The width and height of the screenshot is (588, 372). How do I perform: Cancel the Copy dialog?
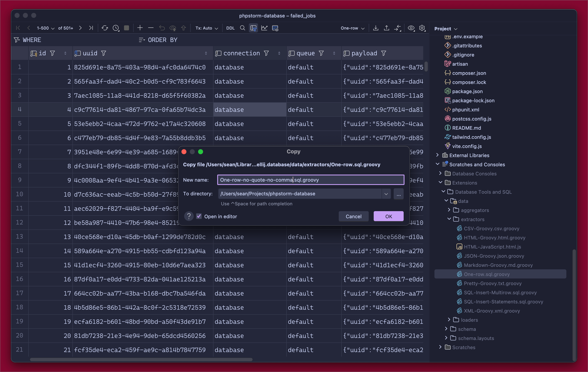353,216
